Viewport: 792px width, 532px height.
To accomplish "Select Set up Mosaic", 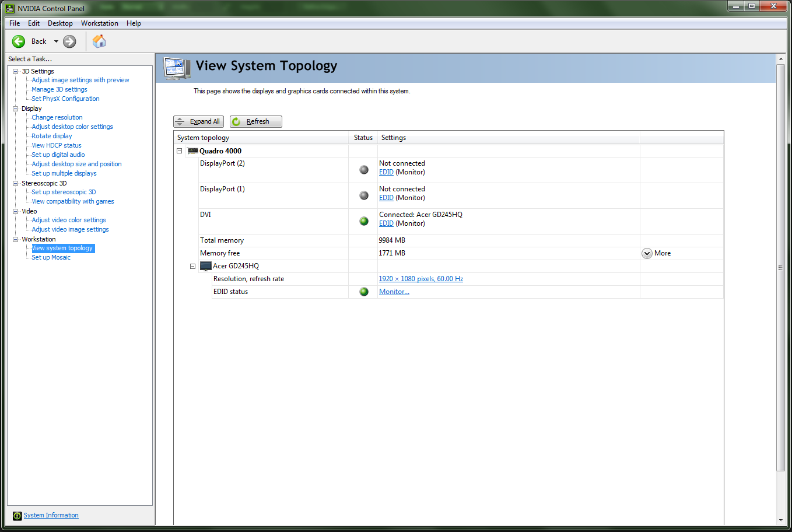I will 51,257.
